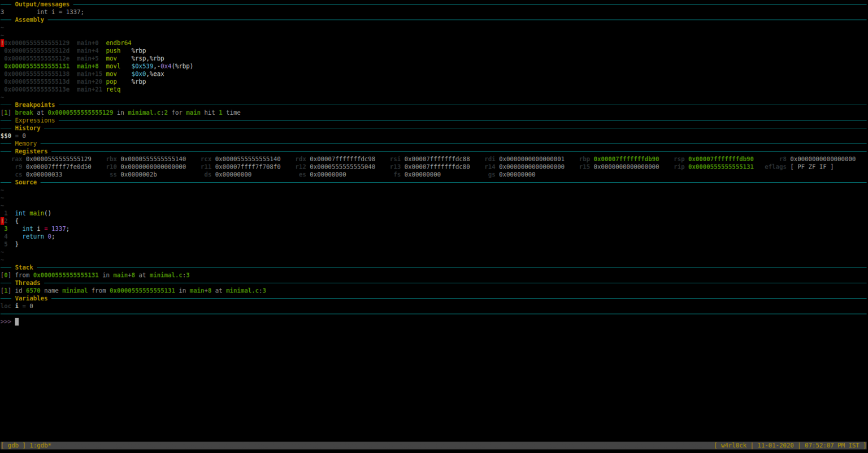Select the Registers section header
The height and width of the screenshot is (453, 868).
click(x=31, y=152)
